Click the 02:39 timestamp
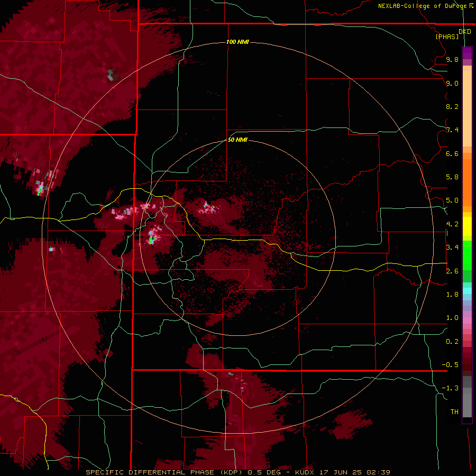This screenshot has height=476, width=476. pyautogui.click(x=378, y=472)
